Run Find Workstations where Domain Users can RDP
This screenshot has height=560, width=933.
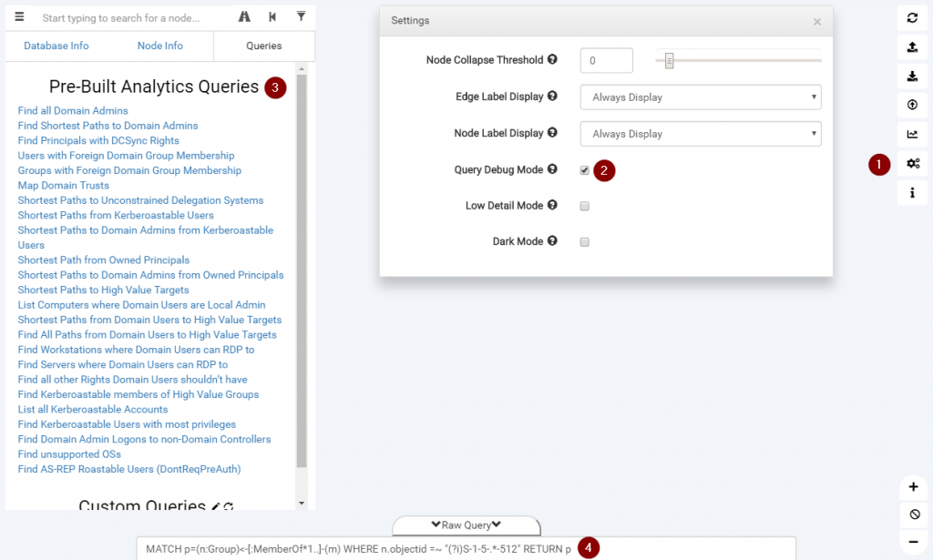(x=137, y=350)
